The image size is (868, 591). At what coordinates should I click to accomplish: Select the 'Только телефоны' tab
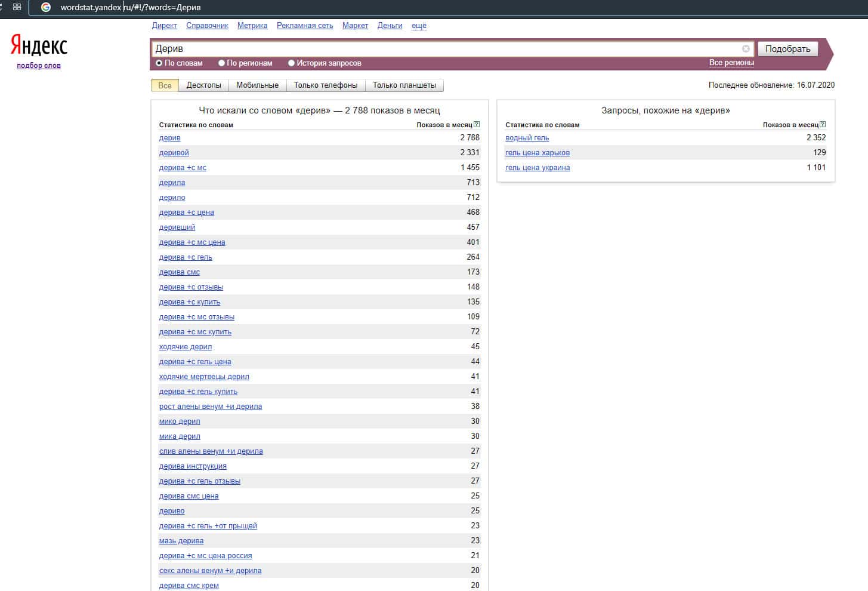(x=325, y=85)
